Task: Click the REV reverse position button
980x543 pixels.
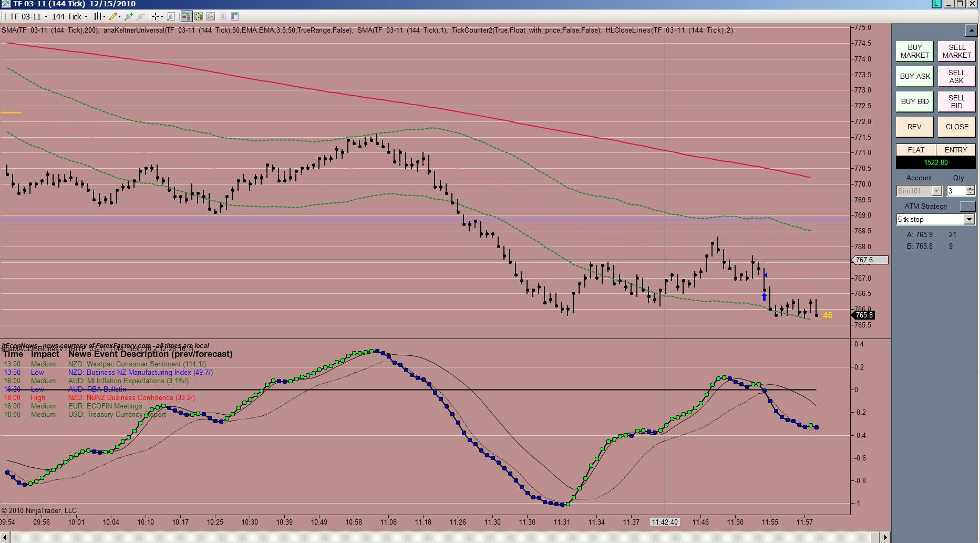Action: coord(914,127)
